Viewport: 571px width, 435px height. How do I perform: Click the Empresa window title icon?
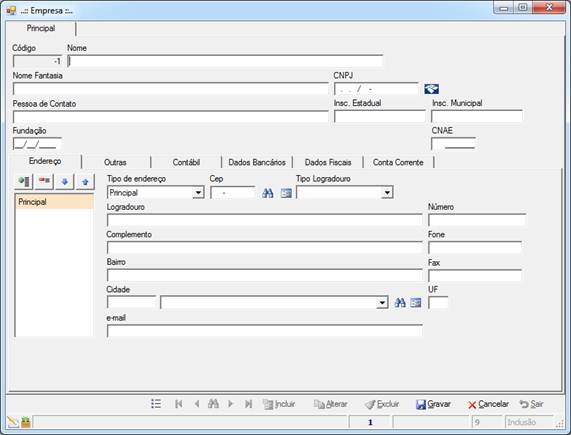tap(11, 10)
